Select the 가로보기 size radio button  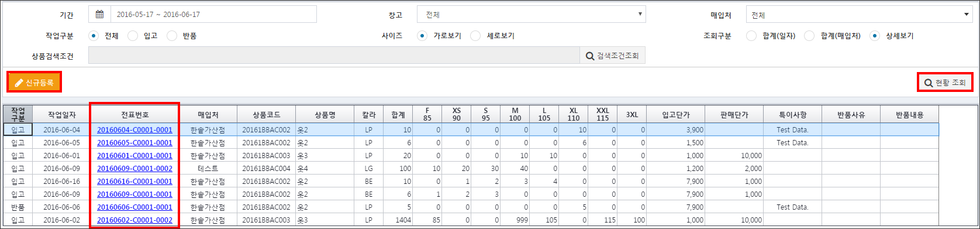click(422, 36)
